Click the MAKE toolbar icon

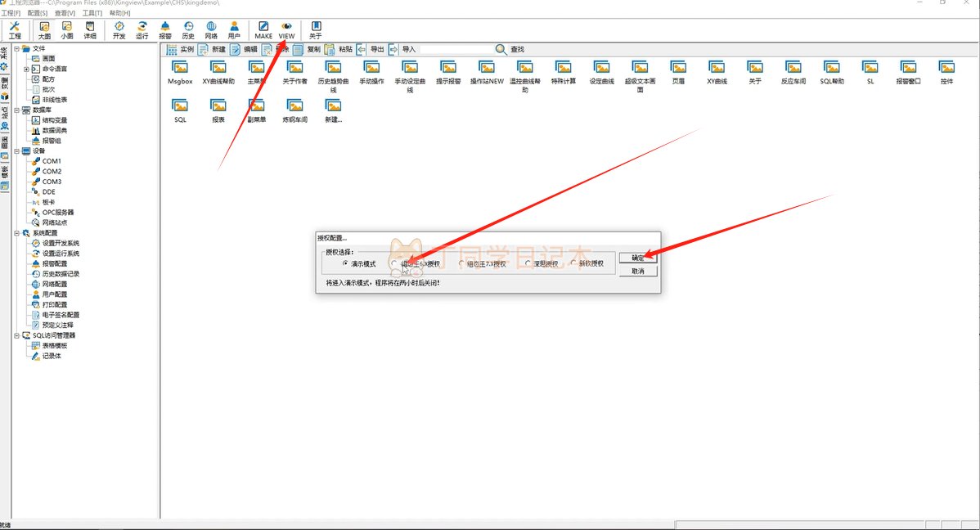[263, 30]
